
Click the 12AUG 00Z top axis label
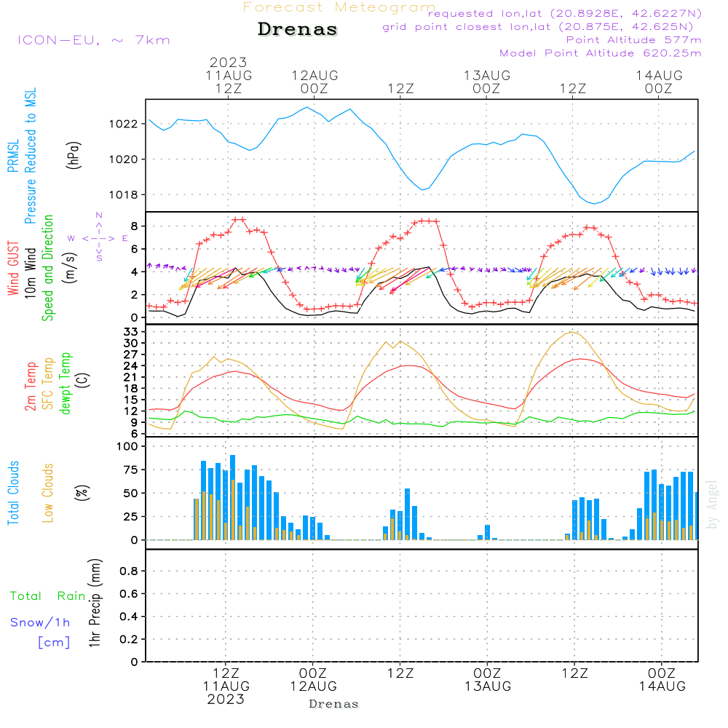pyautogui.click(x=314, y=82)
